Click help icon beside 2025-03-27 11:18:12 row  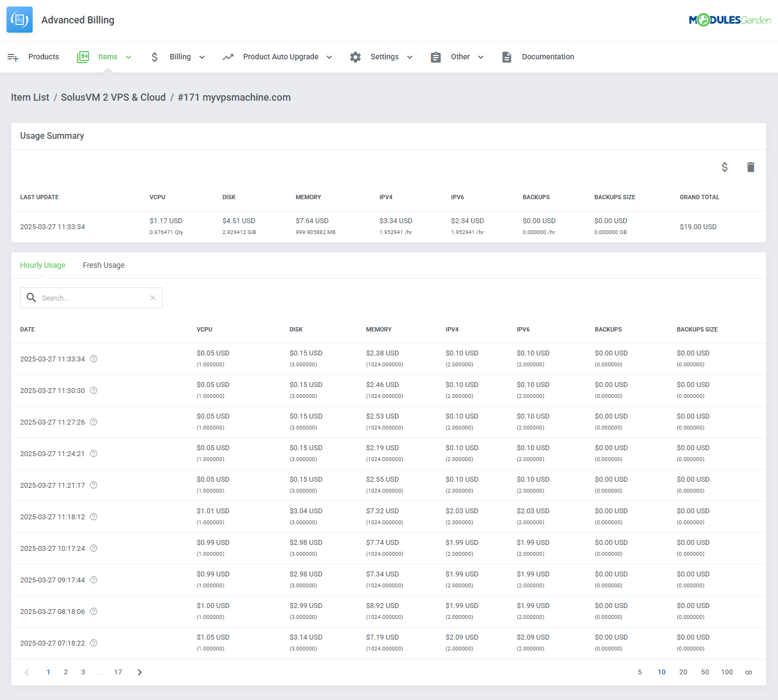click(x=94, y=517)
